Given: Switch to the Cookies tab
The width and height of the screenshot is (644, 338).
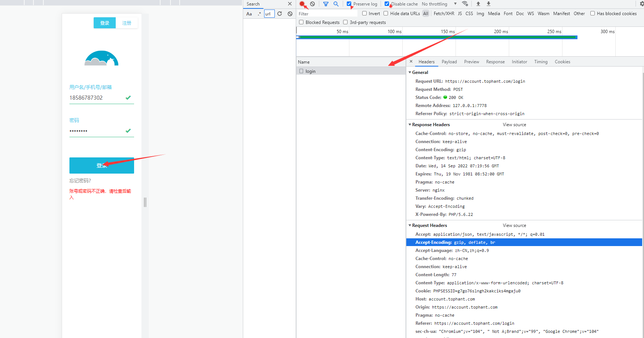Looking at the screenshot, I should [x=562, y=62].
